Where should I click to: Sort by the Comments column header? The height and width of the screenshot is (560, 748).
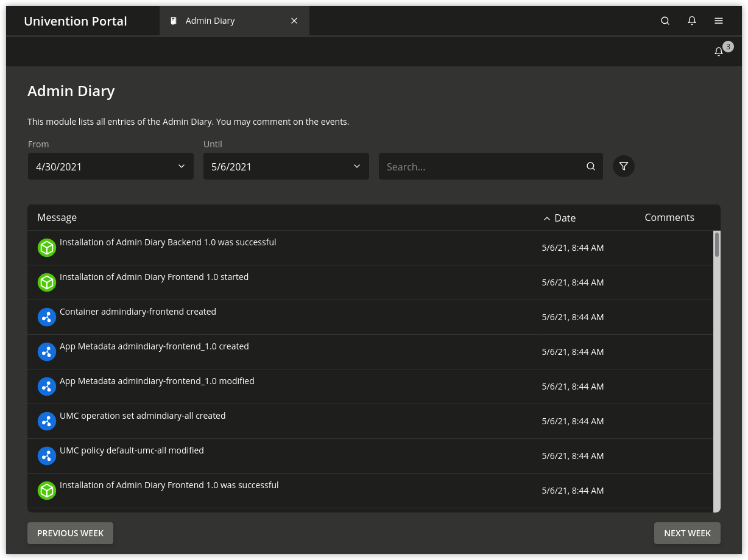click(x=669, y=217)
